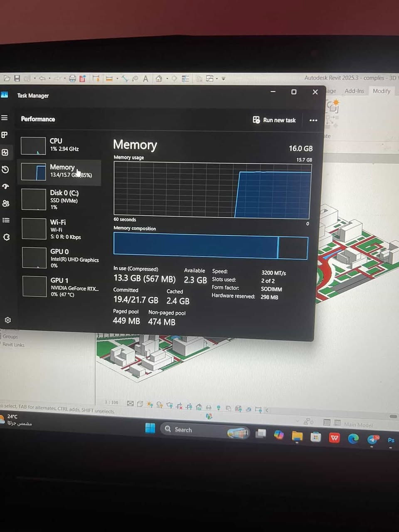
Task: Click the Disk 0 mini graph thumbnail
Action: (34, 199)
